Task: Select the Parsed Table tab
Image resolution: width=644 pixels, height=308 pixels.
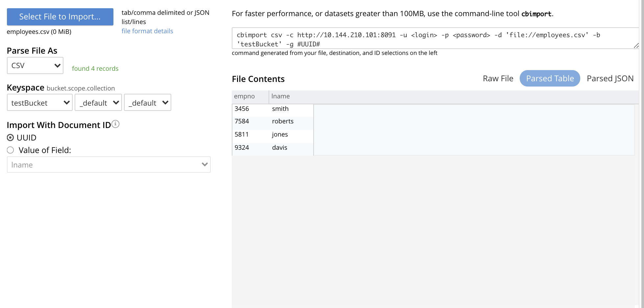Action: tap(550, 79)
